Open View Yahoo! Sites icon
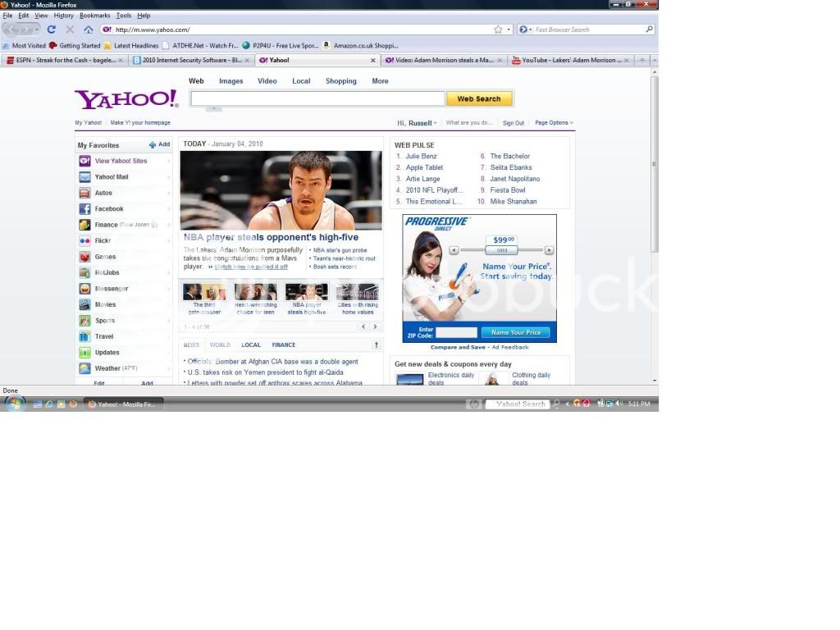Image resolution: width=840 pixels, height=630 pixels. pos(84,161)
